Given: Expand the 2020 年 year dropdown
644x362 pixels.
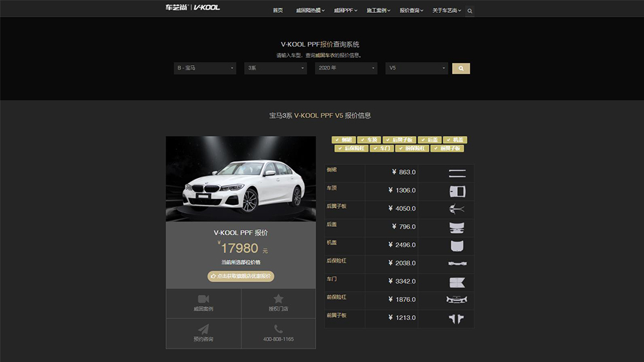Looking at the screenshot, I should tap(346, 68).
